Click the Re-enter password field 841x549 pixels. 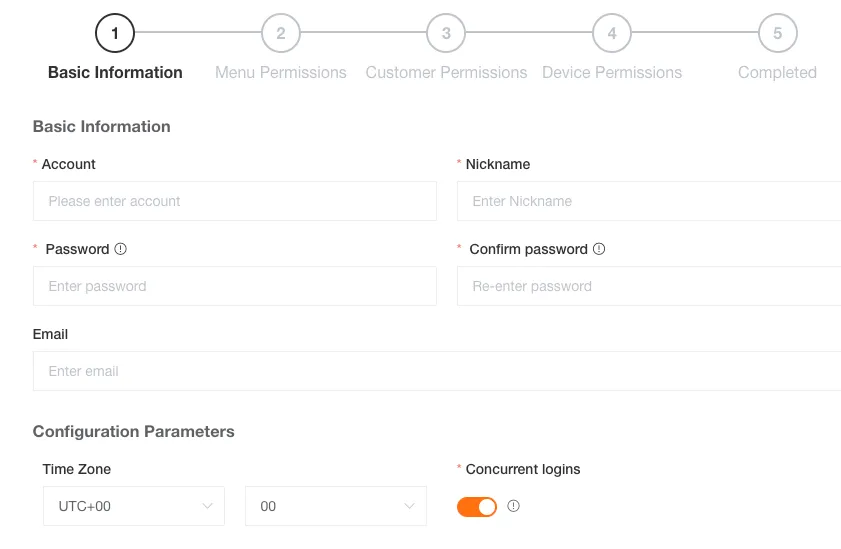click(x=648, y=286)
